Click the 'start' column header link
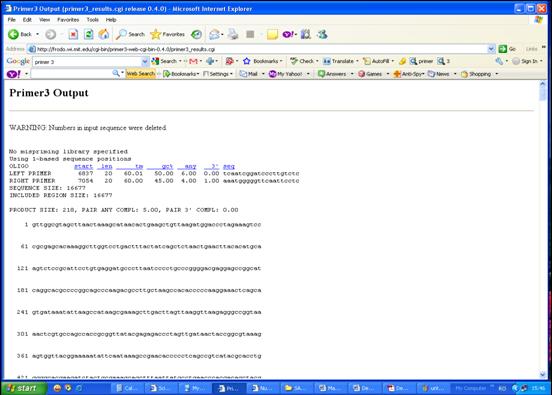Image resolution: width=552 pixels, height=395 pixels. 83,166
